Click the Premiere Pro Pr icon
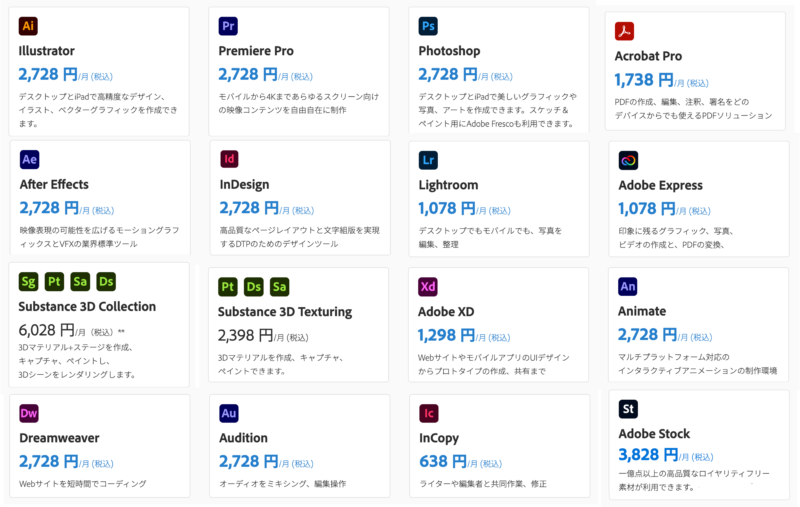Screen dimensions: 800x507 [x=228, y=26]
